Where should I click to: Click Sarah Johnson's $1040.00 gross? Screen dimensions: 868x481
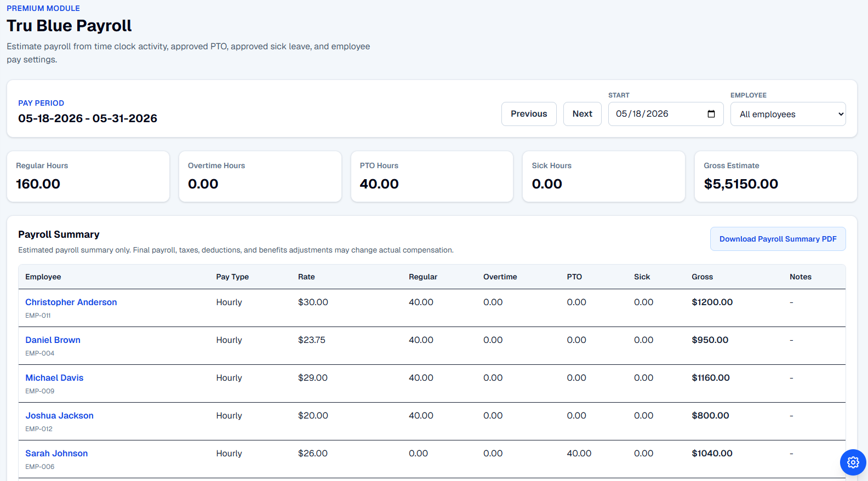pyautogui.click(x=712, y=454)
